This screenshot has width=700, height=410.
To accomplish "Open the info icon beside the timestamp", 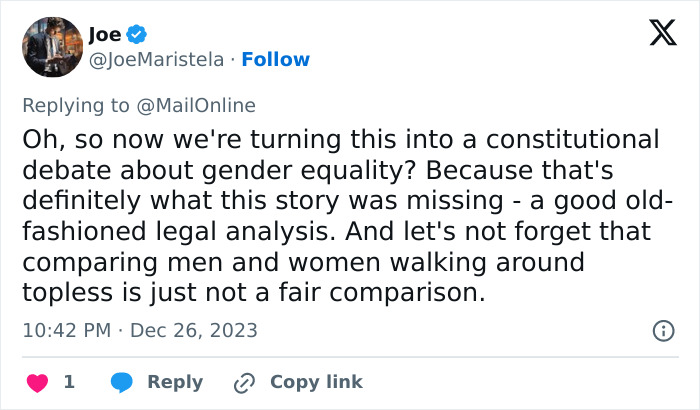I will coord(662,330).
